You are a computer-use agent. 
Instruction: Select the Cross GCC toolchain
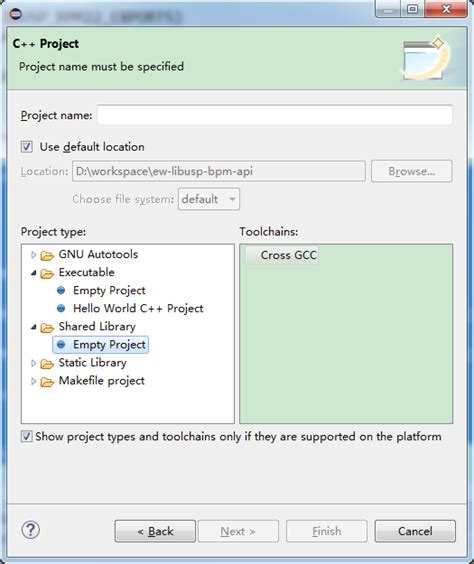pos(282,255)
